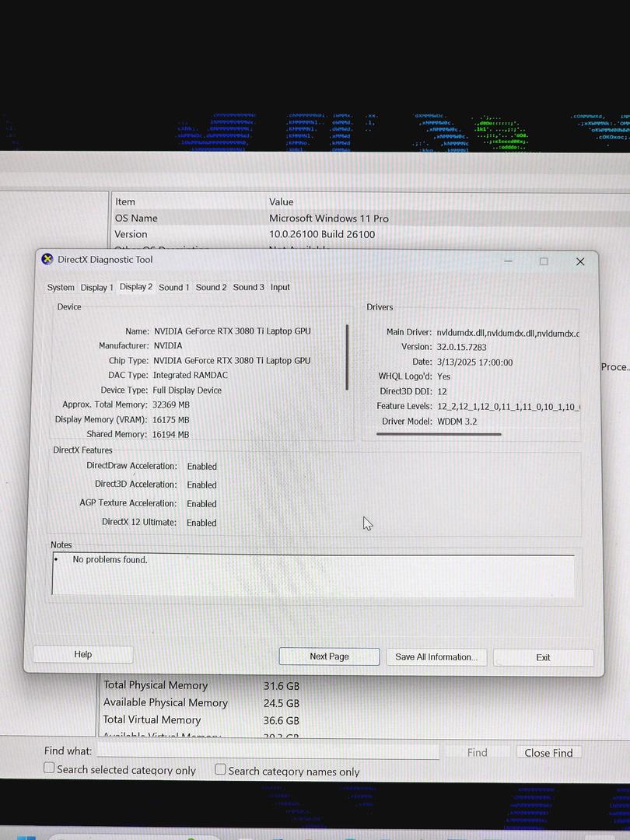Viewport: 630px width, 840px height.
Task: Click the driver Version value 32.0.15.7283
Action: [x=461, y=347]
